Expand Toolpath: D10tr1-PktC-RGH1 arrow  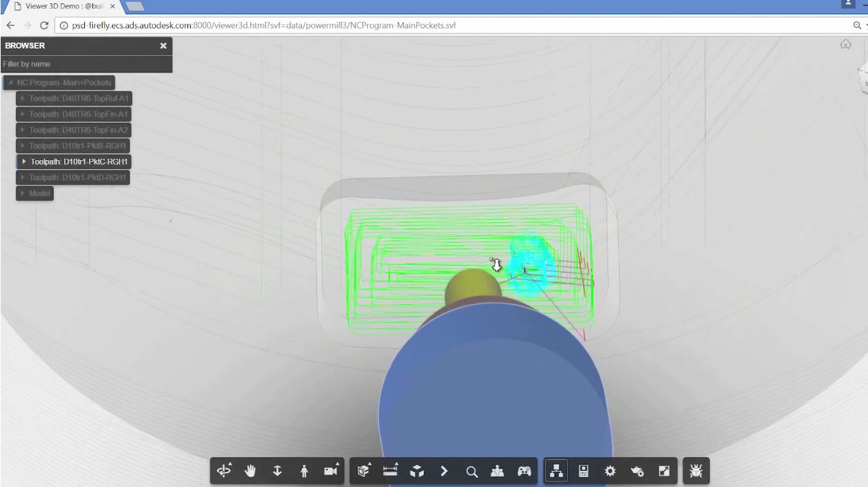[x=24, y=161]
